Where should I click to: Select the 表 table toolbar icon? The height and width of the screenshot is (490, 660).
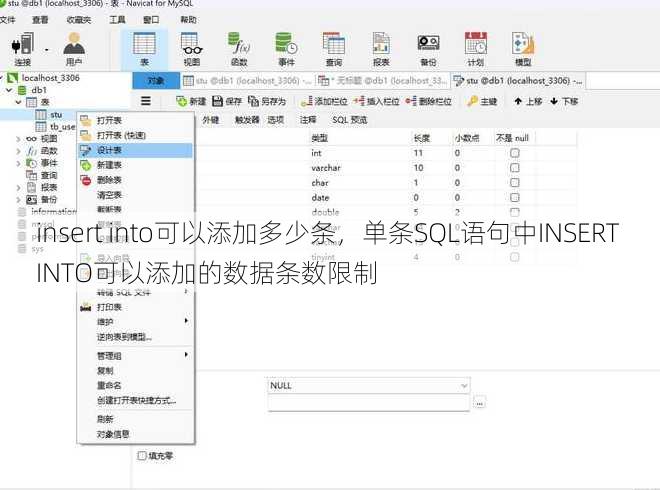pyautogui.click(x=144, y=49)
